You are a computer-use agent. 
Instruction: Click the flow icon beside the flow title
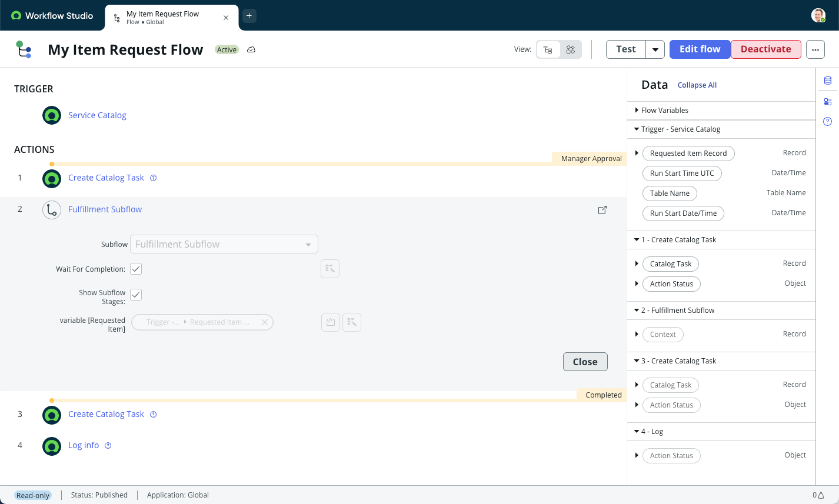point(24,49)
